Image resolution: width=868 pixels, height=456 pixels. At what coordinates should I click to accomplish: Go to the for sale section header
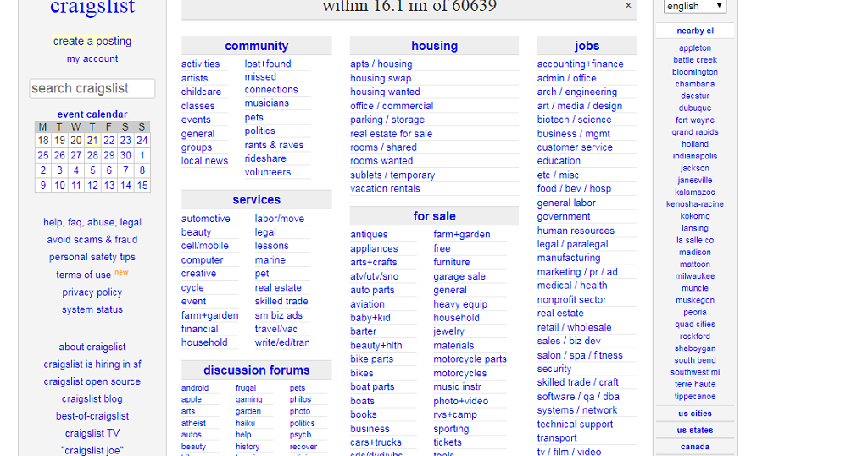click(434, 216)
